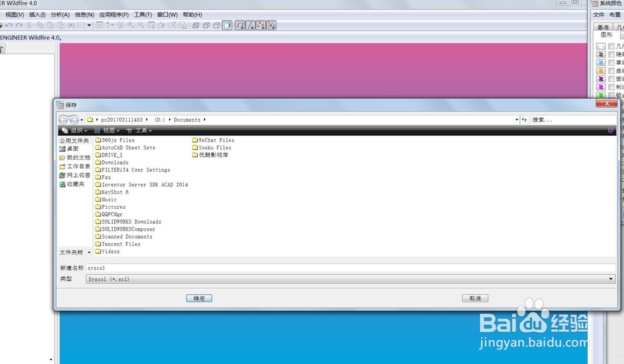
Task: Tick the checkbox beside the orange swatch
Action: point(612,70)
